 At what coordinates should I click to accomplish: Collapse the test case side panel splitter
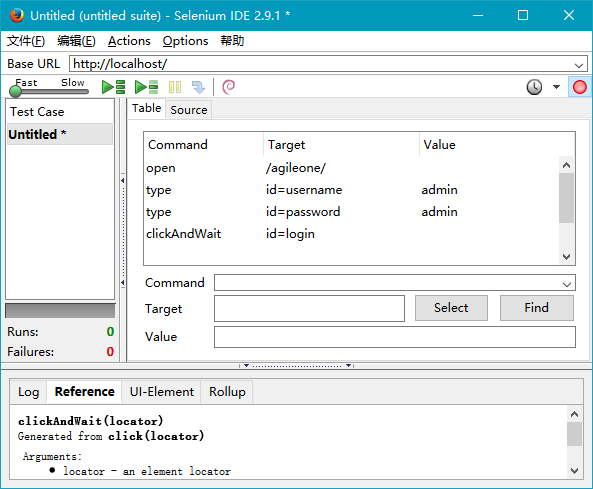click(x=123, y=231)
